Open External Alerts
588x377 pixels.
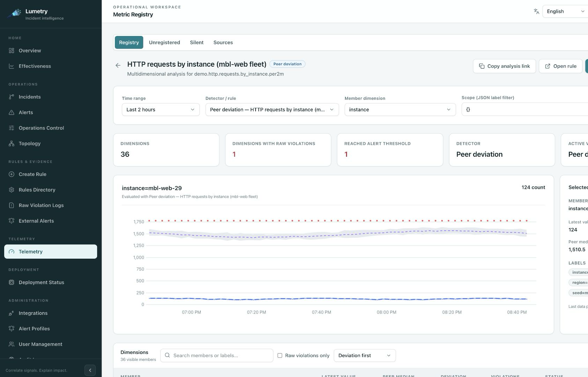point(51,221)
